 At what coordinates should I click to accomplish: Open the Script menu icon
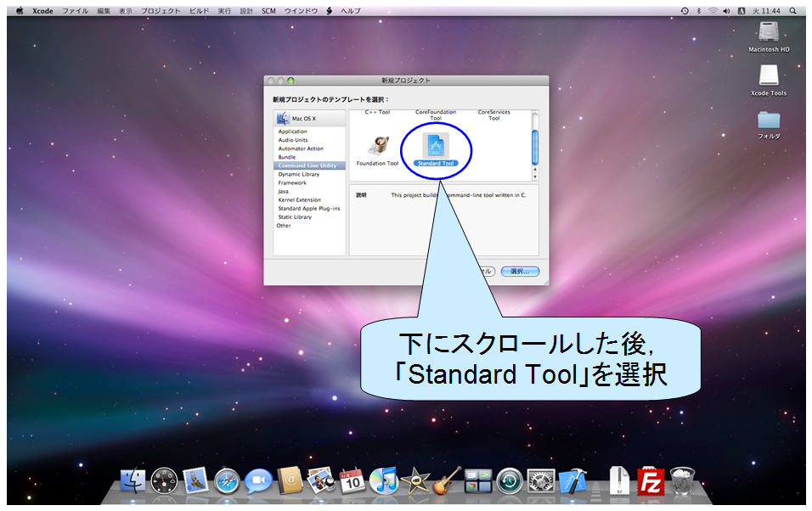point(329,10)
